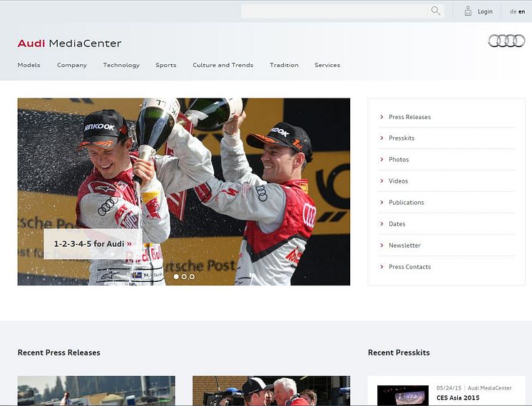The image size is (532, 406).
Task: Click the search magnifier icon
Action: [436, 11]
